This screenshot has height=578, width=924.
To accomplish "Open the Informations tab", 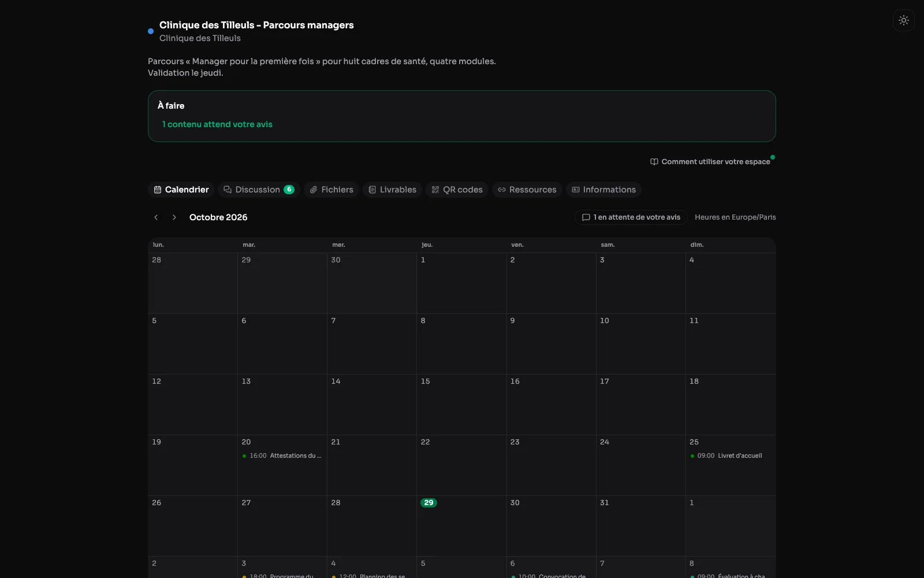I will tap(603, 190).
